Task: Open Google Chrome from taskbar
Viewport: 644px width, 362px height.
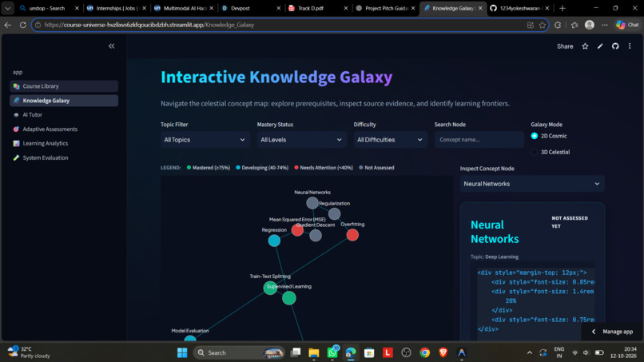Action: pos(425,352)
